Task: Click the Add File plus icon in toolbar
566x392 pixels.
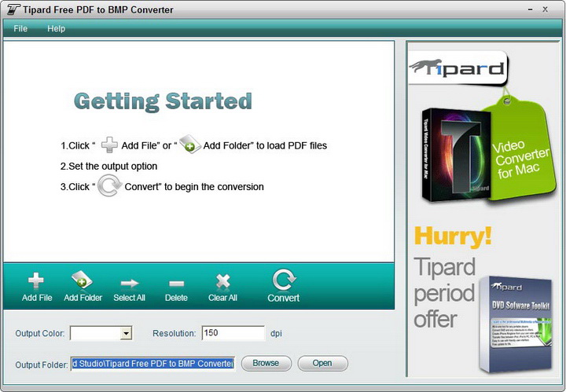Action: coord(35,280)
